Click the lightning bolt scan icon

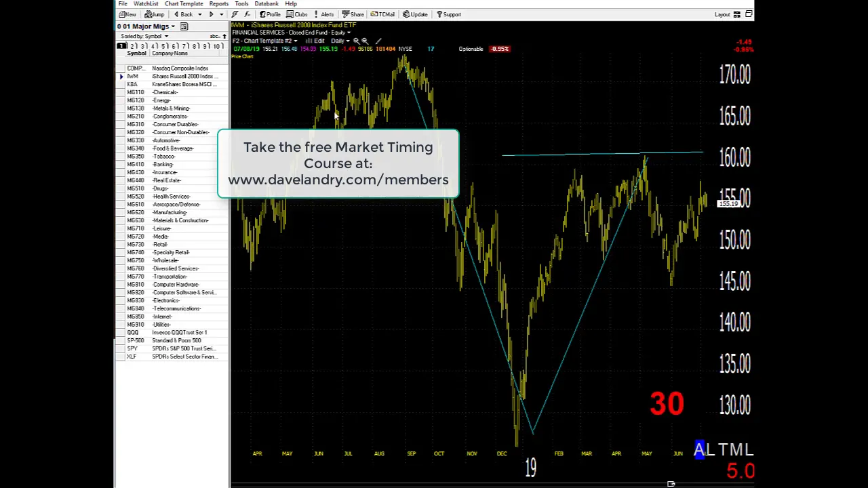[235, 14]
